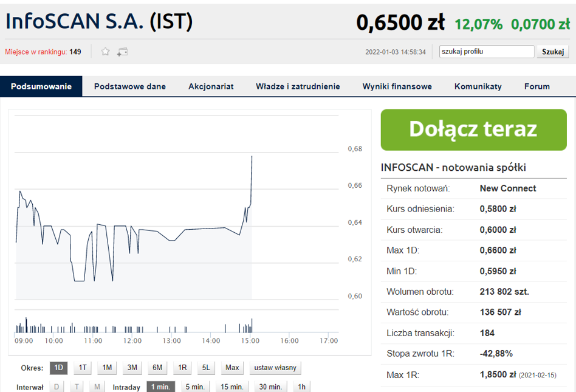Go to the Komunikaty tab
The height and width of the screenshot is (392, 576).
coord(478,86)
